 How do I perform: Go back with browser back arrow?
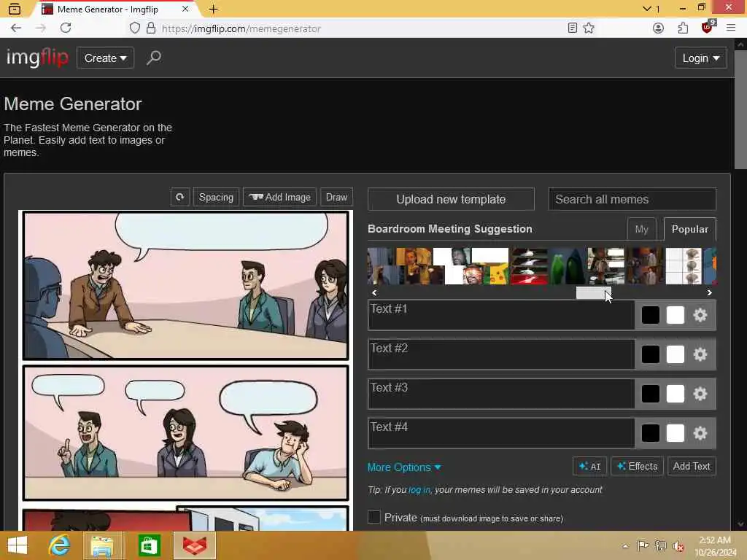[x=16, y=28]
